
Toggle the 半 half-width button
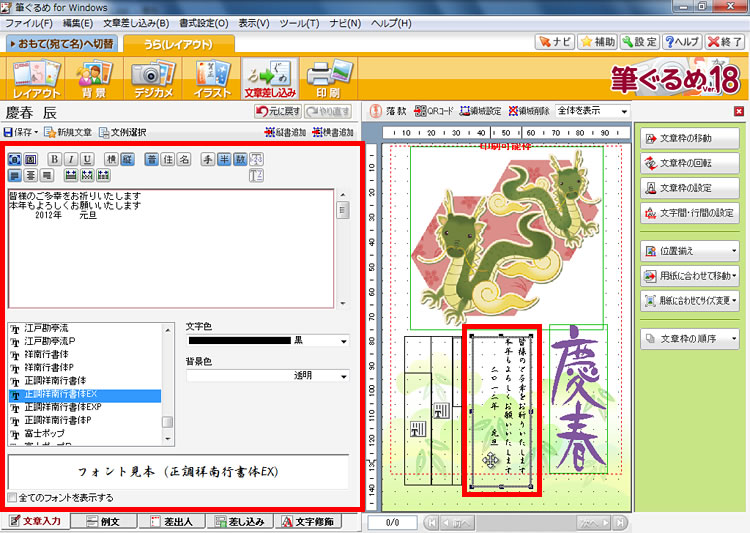coord(224,159)
